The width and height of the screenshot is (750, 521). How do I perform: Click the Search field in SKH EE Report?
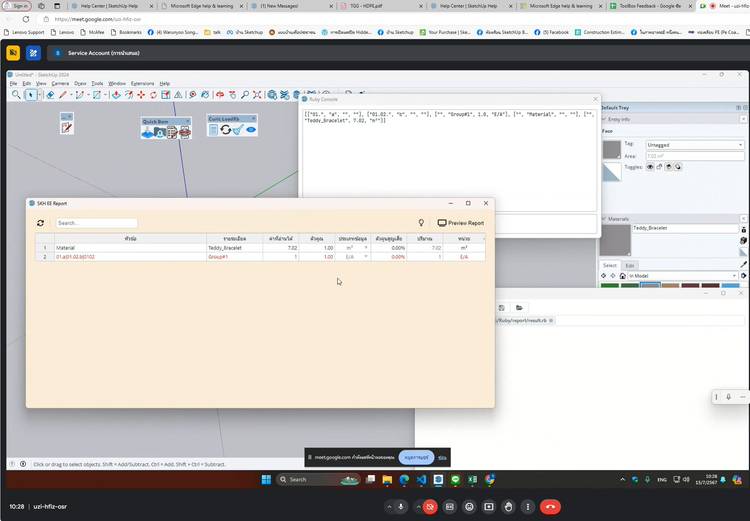tap(96, 223)
